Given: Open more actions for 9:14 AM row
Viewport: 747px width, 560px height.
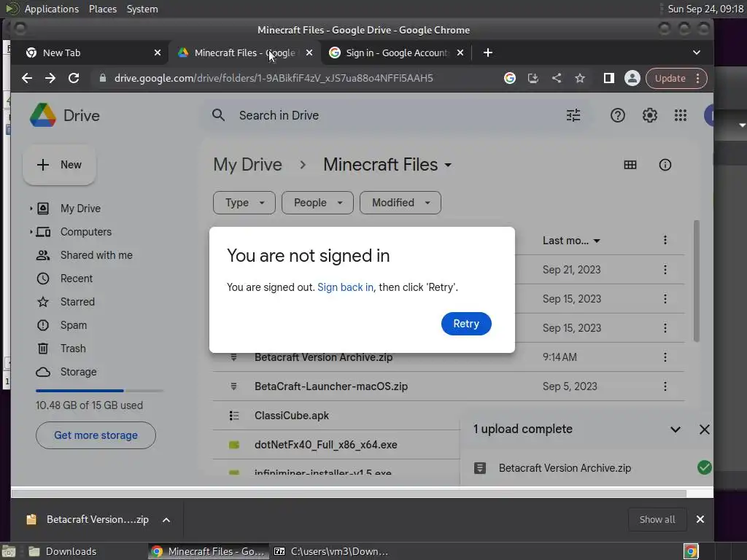Looking at the screenshot, I should coord(665,357).
